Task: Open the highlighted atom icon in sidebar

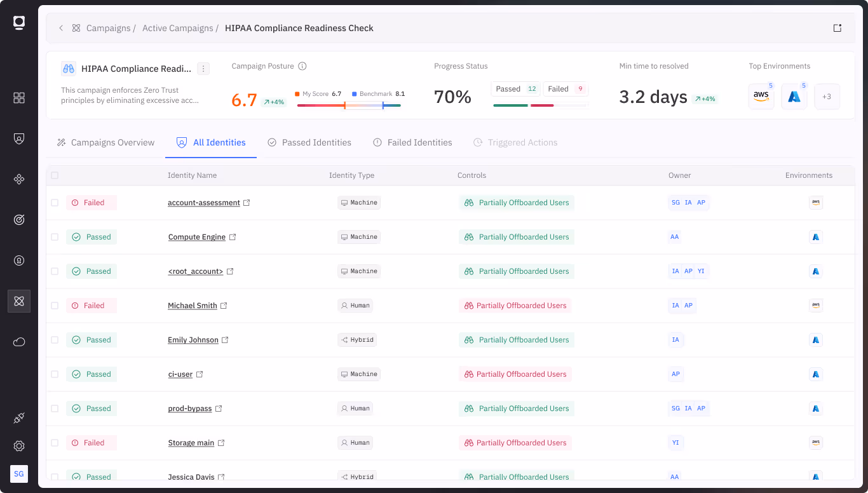Action: pos(19,301)
